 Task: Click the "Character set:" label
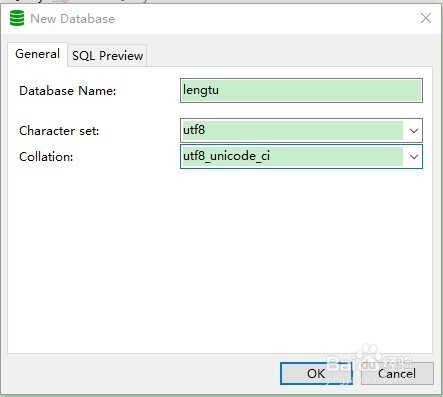pos(59,131)
